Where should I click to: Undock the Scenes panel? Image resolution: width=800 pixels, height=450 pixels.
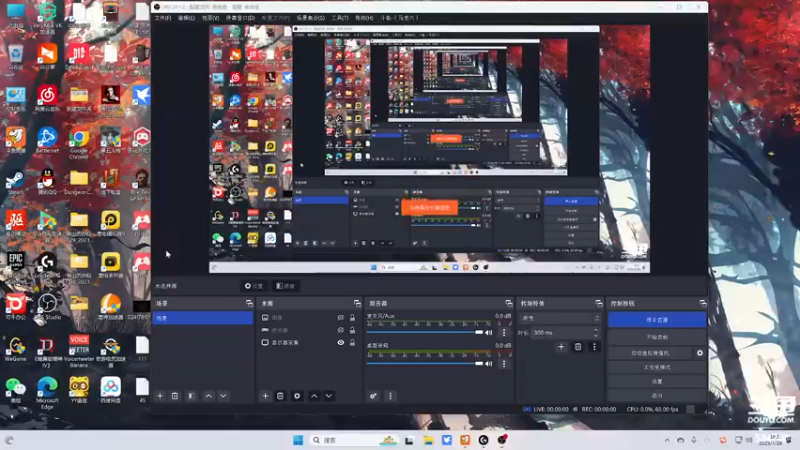tap(249, 303)
